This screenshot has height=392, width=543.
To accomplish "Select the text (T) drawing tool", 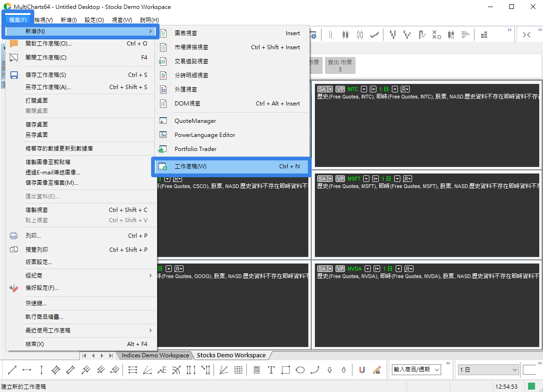I will (x=271, y=370).
